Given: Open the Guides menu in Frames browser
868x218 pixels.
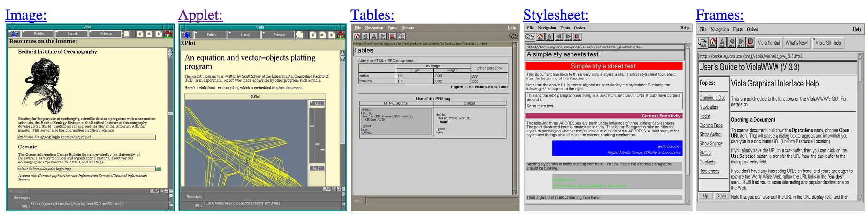Looking at the screenshot, I should (752, 29).
